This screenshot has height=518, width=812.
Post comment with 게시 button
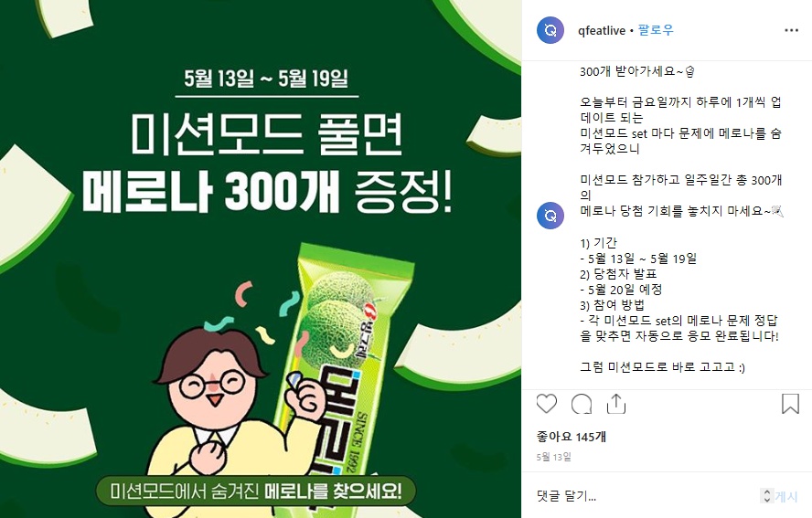pos(786,496)
